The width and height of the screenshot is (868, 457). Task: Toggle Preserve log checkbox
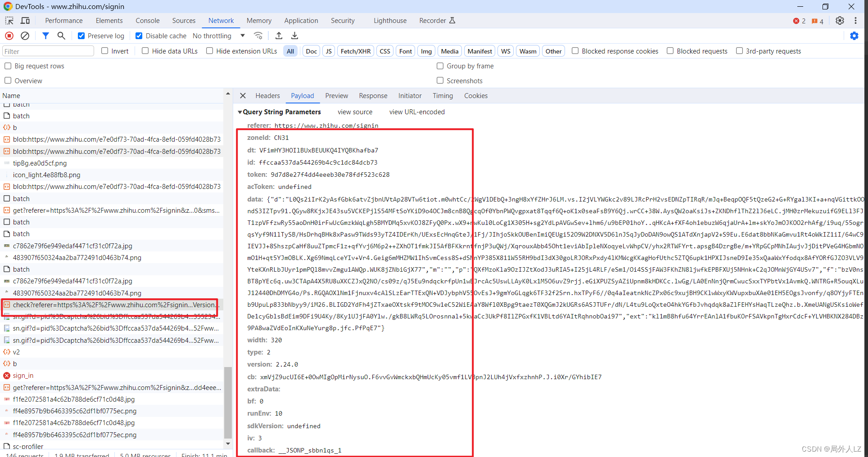(81, 36)
